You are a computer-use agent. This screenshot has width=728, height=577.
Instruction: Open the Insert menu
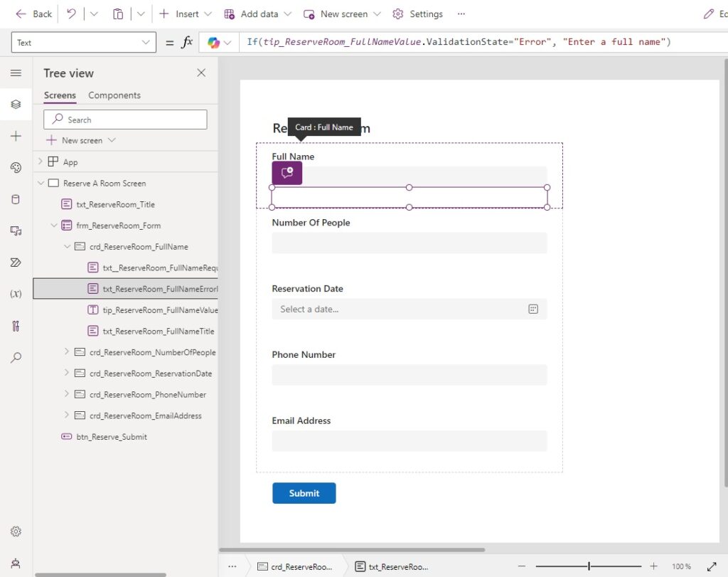point(186,14)
